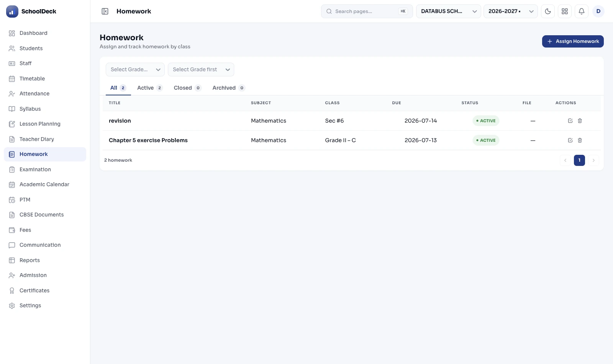Screen dimensions: 613x364
Task: Open Syllabus page
Action: [45, 109]
